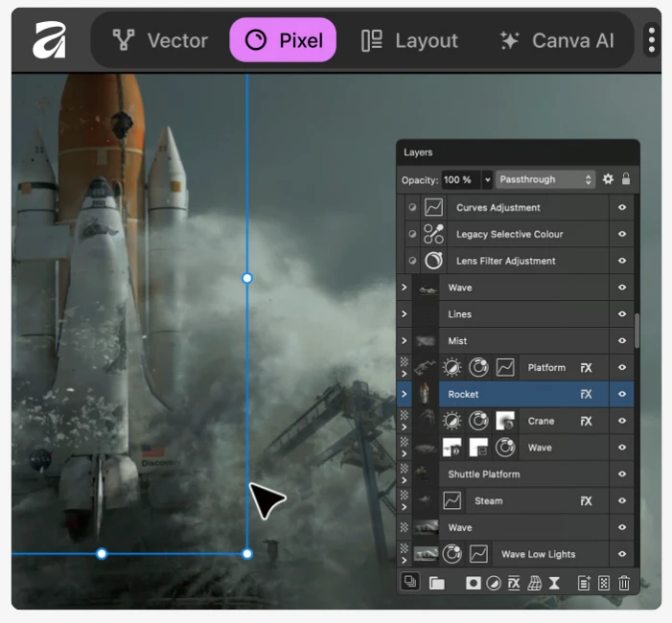Switch to the Vector studio
This screenshot has height=623, width=672.
[x=160, y=40]
